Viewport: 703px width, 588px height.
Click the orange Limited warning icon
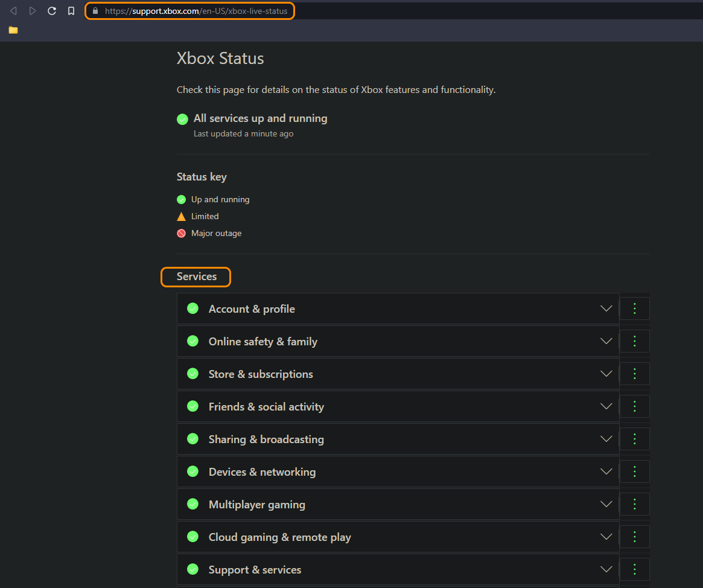pyautogui.click(x=181, y=217)
